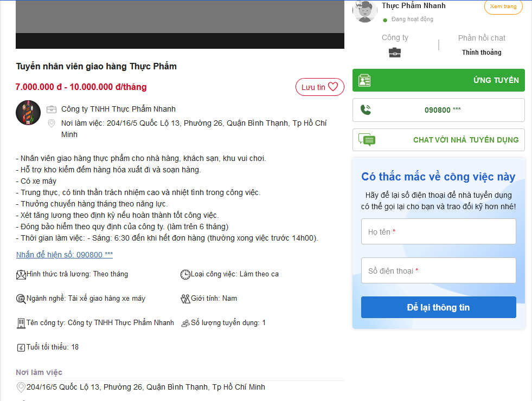The image size is (532, 401).
Task: Focus the Số điện thoại input field
Action: pyautogui.click(x=438, y=270)
